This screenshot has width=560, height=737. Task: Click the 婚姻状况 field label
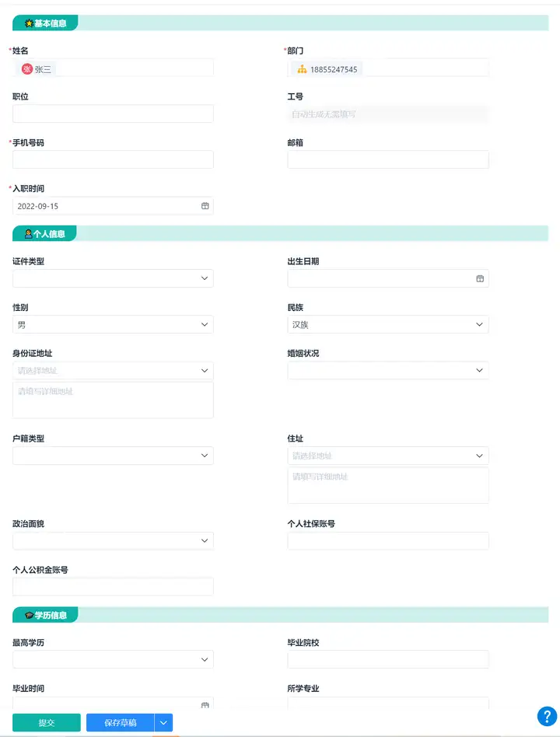tap(303, 353)
